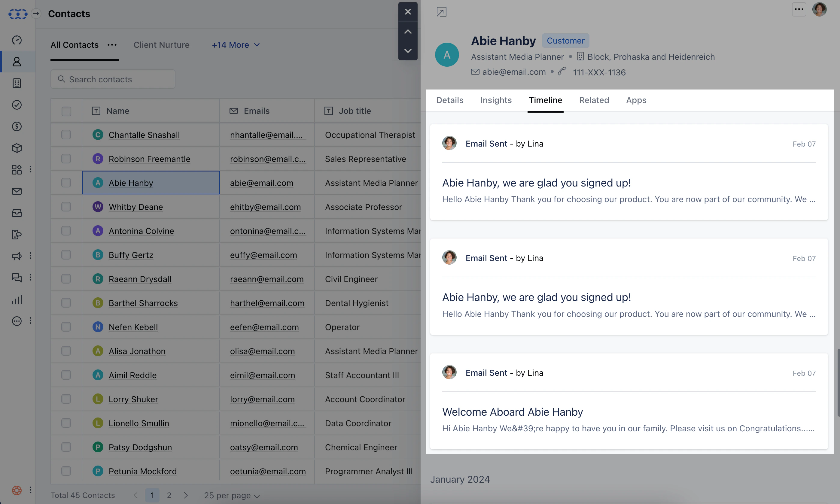Select Robinson Freemantle row checkbox
Screen dimensions: 840x504
[66, 159]
